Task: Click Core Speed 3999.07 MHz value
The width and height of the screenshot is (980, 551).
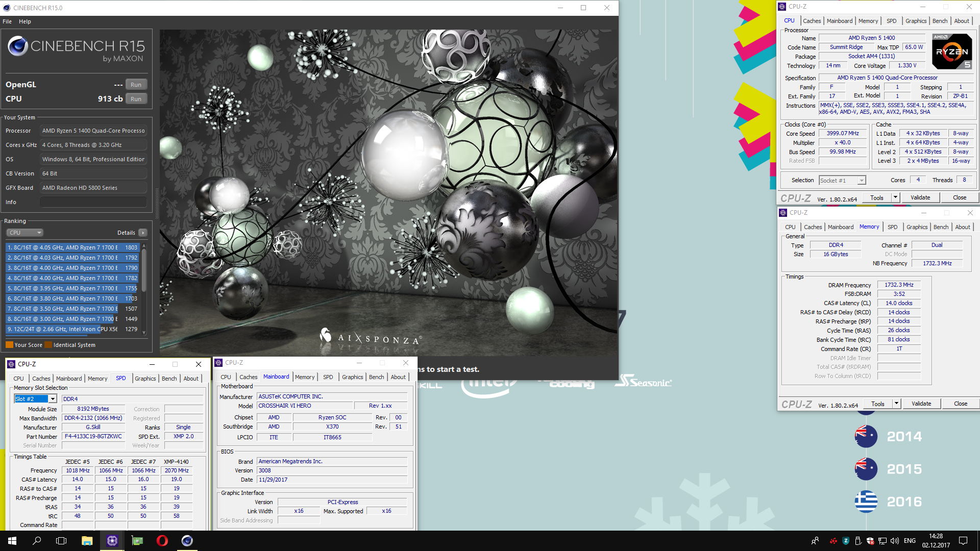Action: pyautogui.click(x=843, y=134)
